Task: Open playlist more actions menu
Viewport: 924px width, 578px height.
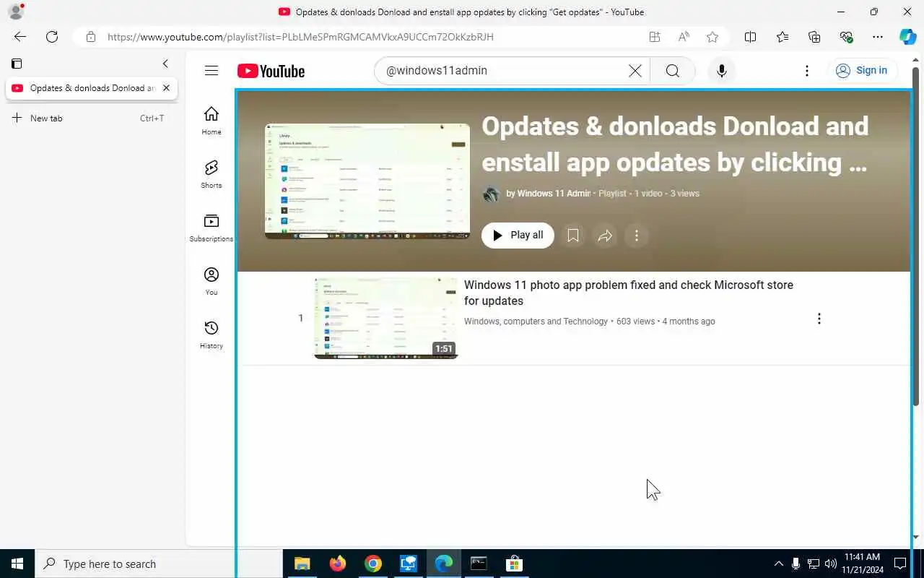Action: [637, 236]
